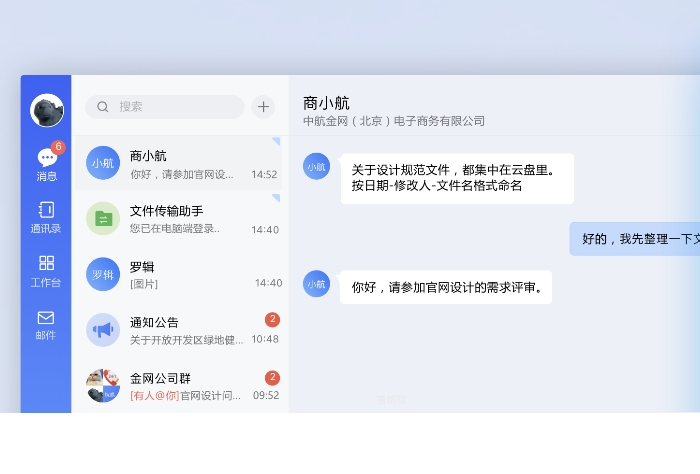Focus the 搜索 search field
The width and height of the screenshot is (700, 474).
tap(165, 107)
